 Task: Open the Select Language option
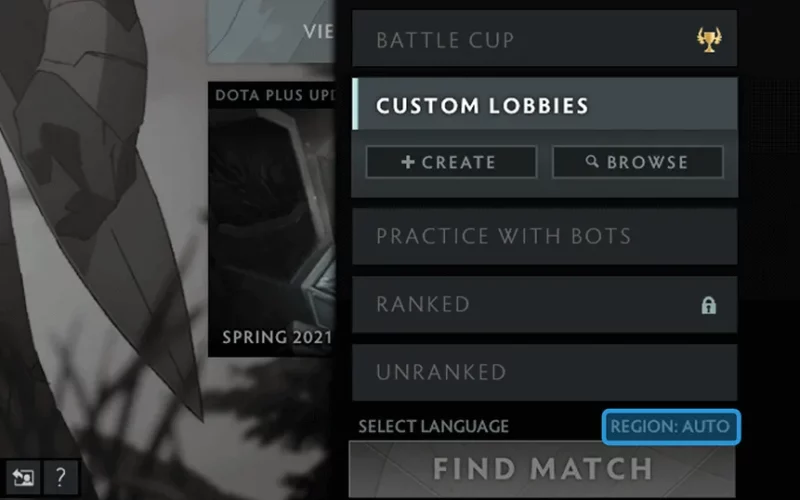click(433, 427)
